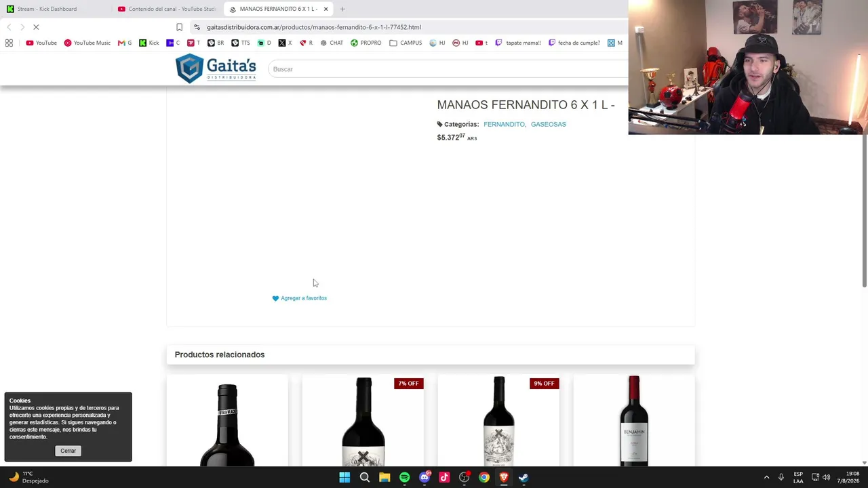Open the Gmail G bookmark
The width and height of the screenshot is (868, 488).
125,43
